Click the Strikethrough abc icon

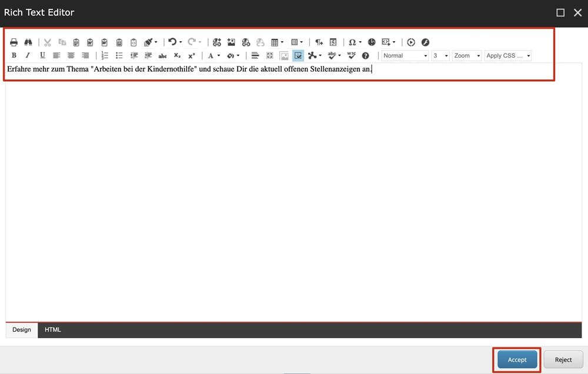point(162,56)
